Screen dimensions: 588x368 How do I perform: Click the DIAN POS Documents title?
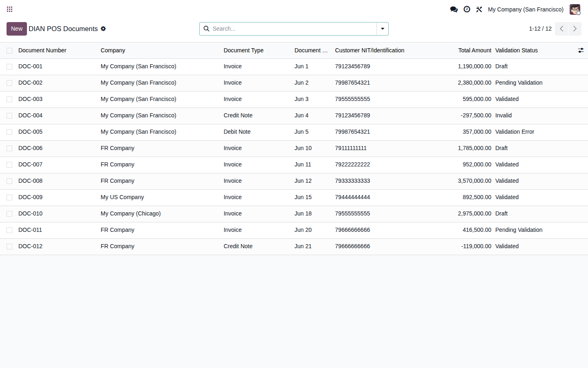[63, 29]
